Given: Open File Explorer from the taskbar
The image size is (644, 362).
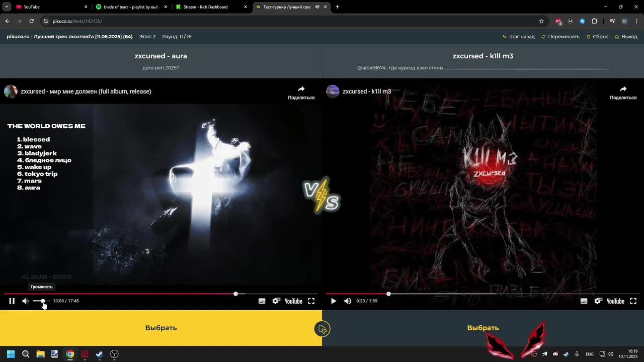Looking at the screenshot, I should click(x=40, y=354).
